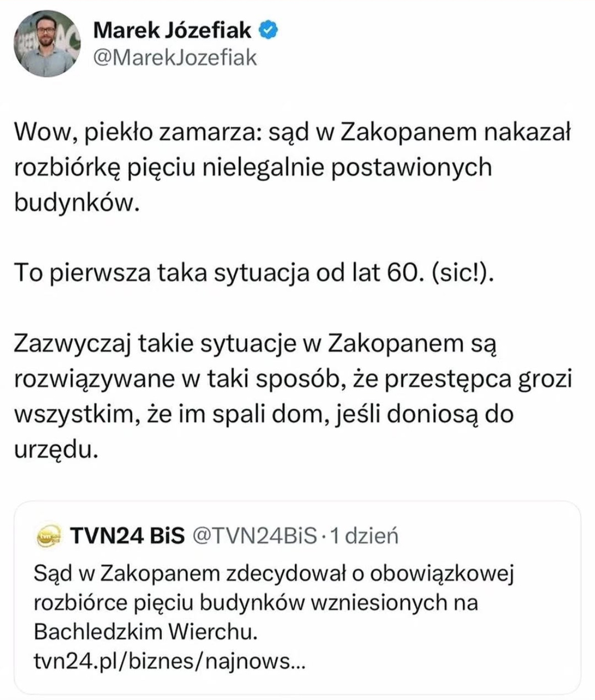Click the word "urzędu." ending the tweet
The height and width of the screenshot is (700, 595).
point(55,449)
